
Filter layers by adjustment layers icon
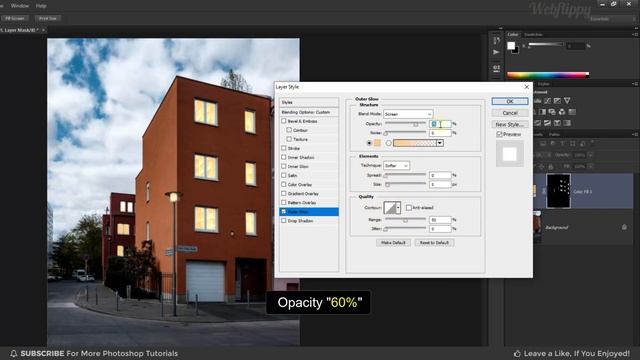(553, 143)
